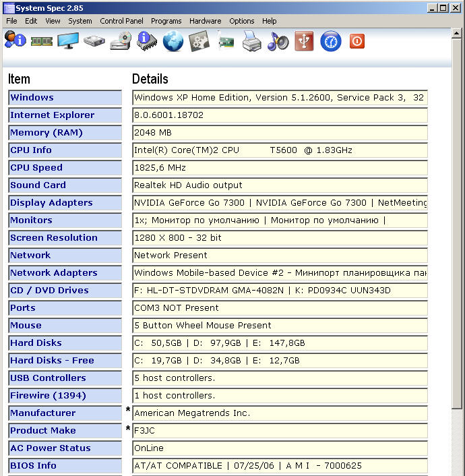Viewport: 465px width, 476px height.
Task: Click the blue monitor display icon
Action: click(68, 41)
